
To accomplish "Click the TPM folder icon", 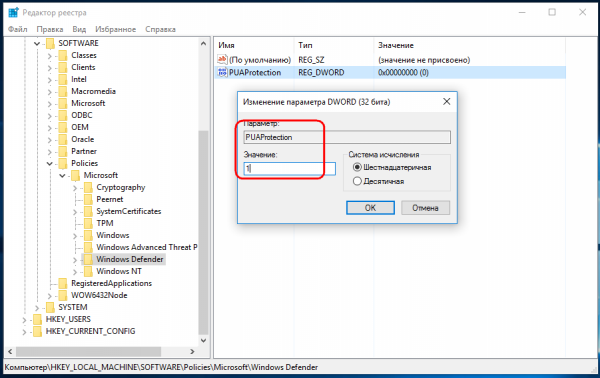I will [88, 223].
